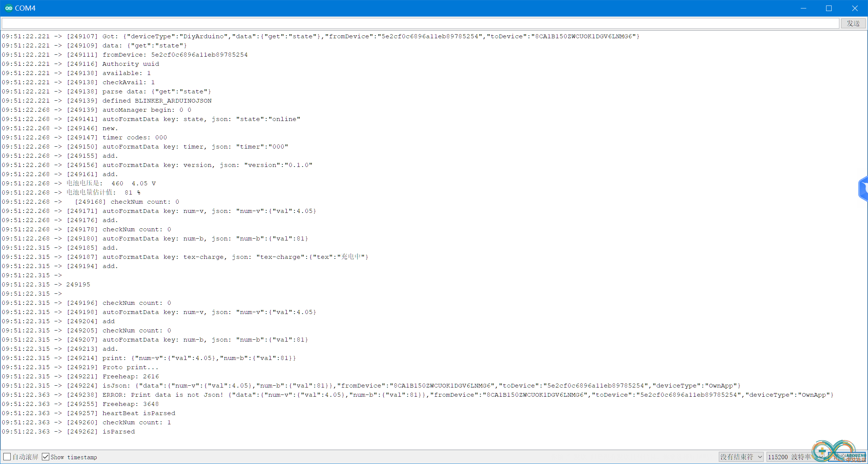Enable the 自动滚屏 autoscroll checkbox

pos(7,457)
